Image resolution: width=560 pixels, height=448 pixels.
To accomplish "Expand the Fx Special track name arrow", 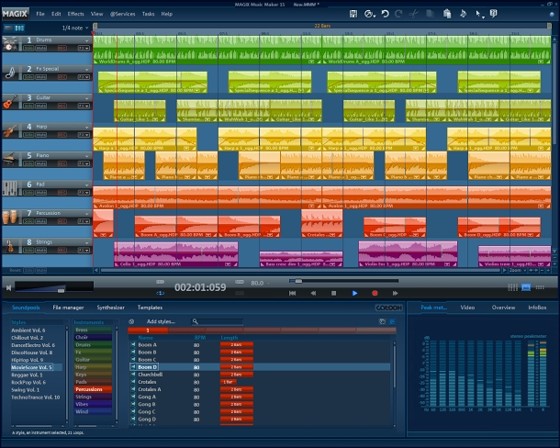I will (x=86, y=69).
